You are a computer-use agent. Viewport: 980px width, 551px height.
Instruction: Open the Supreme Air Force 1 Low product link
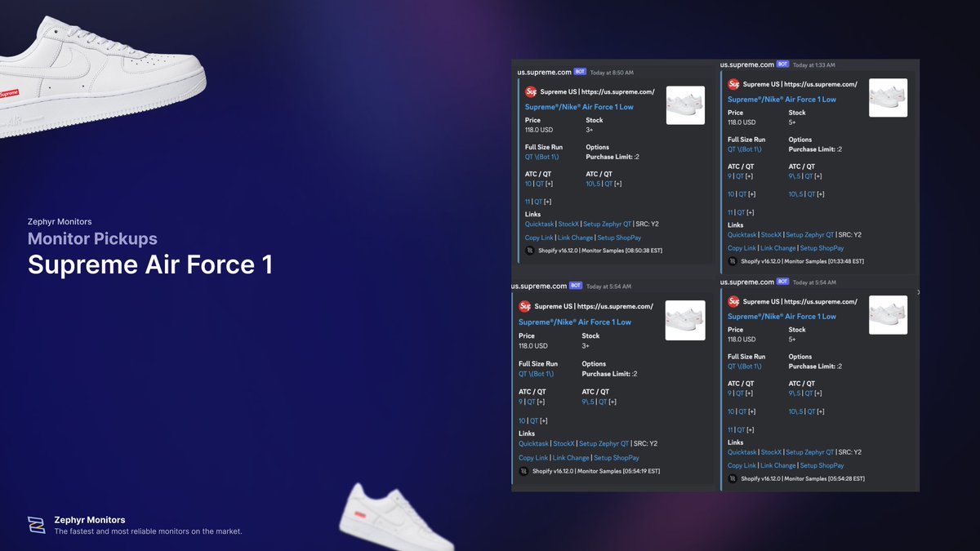pyautogui.click(x=581, y=106)
